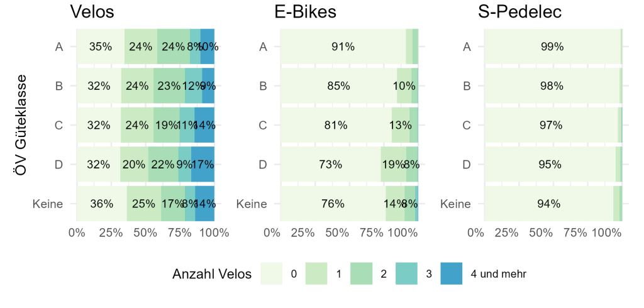Click the 17% segment in Velos row D
644x308 pixels.
(203, 165)
